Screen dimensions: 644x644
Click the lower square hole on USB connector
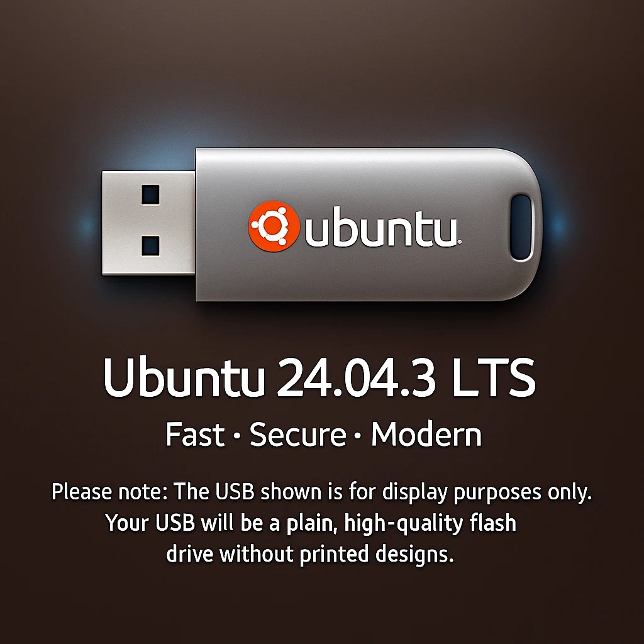(x=150, y=246)
